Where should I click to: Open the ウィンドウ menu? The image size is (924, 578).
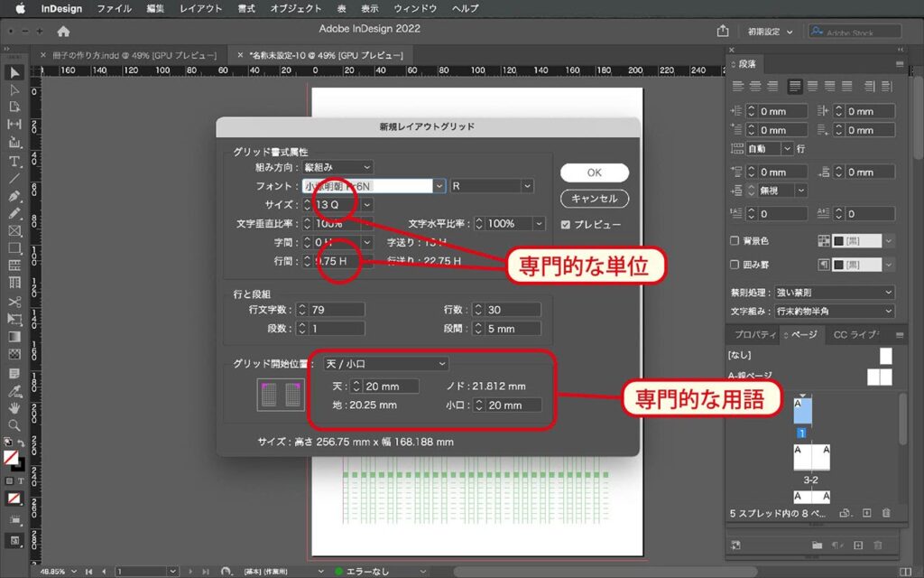point(415,9)
